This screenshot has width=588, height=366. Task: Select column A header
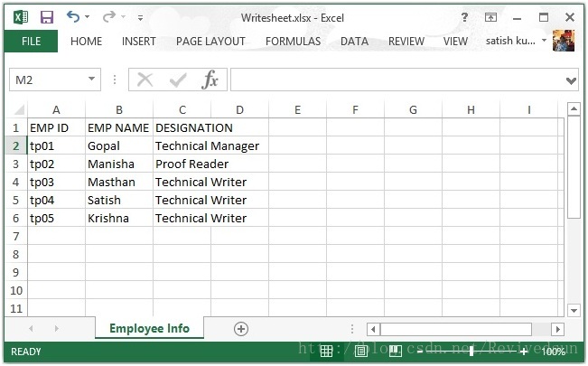(x=56, y=109)
